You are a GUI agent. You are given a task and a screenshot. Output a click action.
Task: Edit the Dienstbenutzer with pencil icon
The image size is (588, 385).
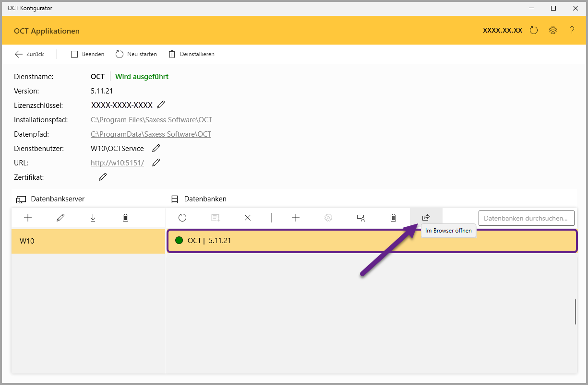point(156,148)
